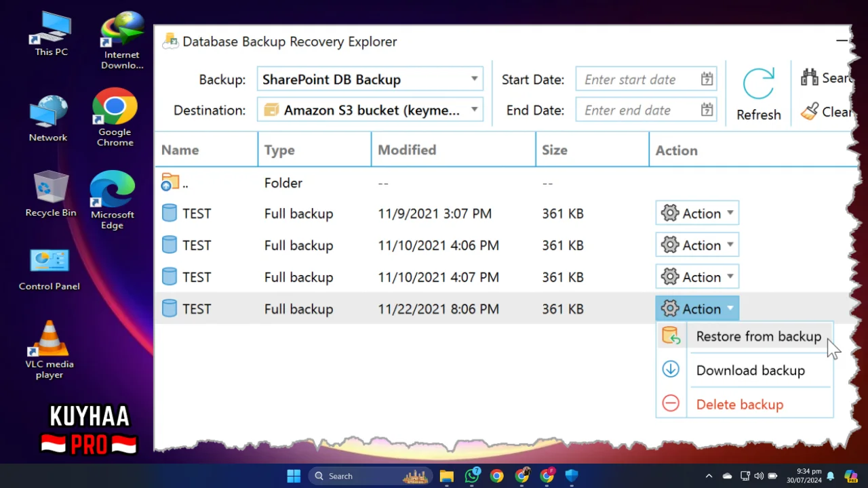The height and width of the screenshot is (488, 868).
Task: Select the 11/10/2021 4:06 PM date cell
Action: click(438, 245)
